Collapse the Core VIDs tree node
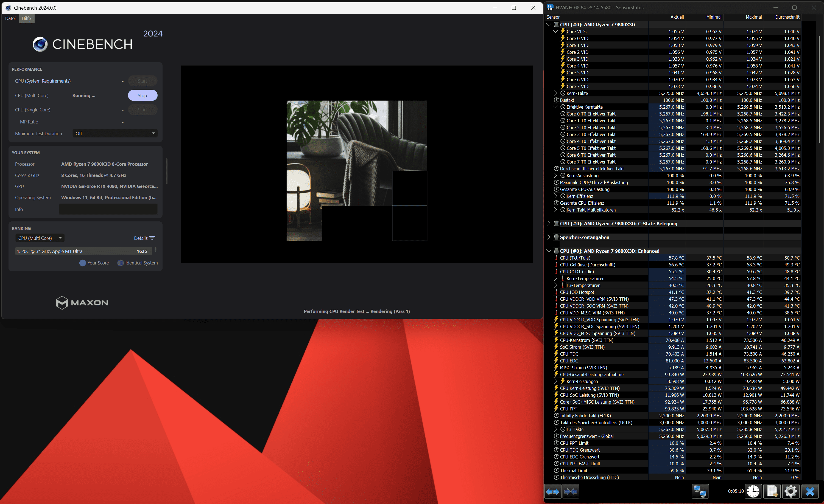Image resolution: width=824 pixels, height=504 pixels. pyautogui.click(x=555, y=32)
